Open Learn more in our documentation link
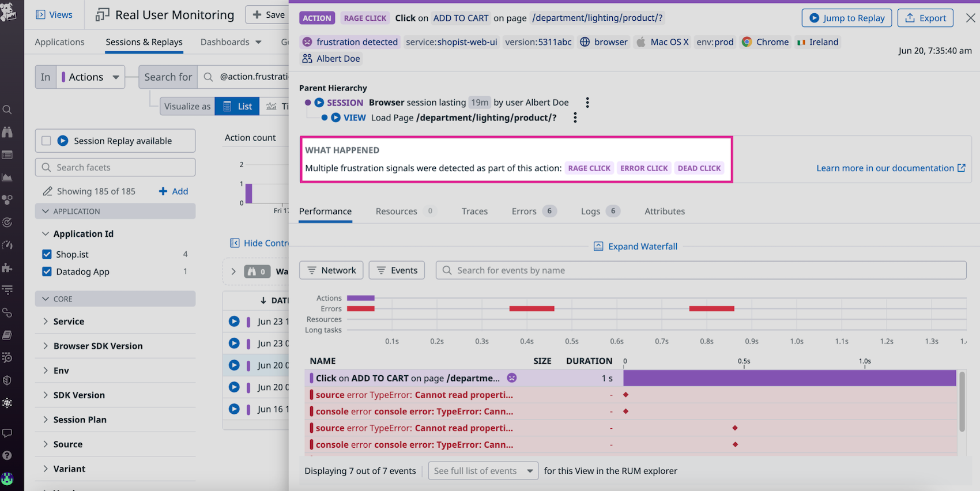The height and width of the screenshot is (491, 980). (890, 168)
